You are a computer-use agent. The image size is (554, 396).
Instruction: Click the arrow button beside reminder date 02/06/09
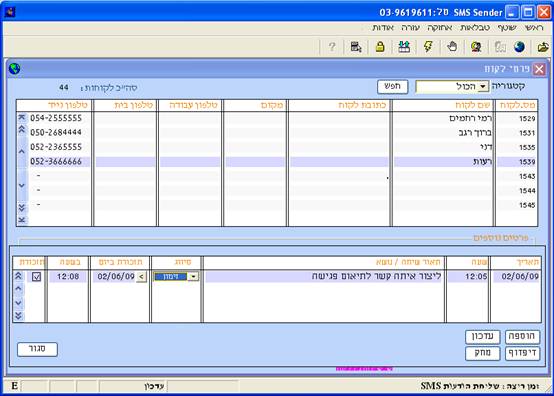pos(141,277)
